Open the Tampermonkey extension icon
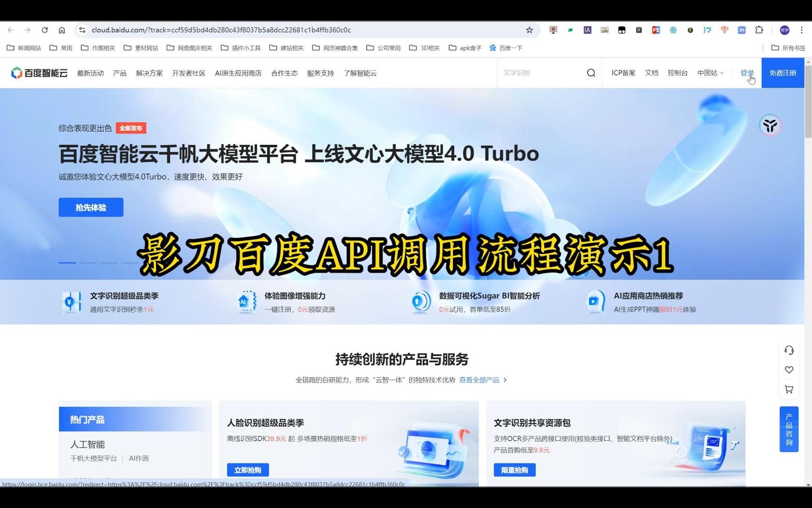The height and width of the screenshot is (508, 812). point(622,30)
